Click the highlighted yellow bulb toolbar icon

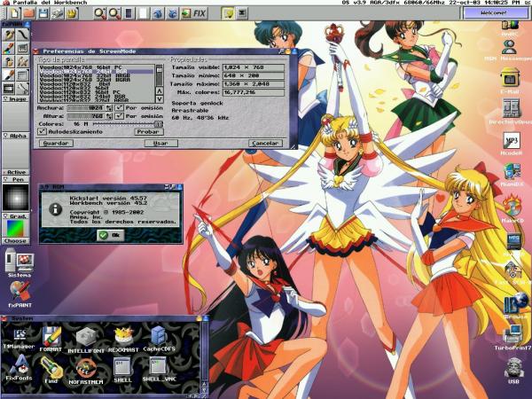[228, 13]
